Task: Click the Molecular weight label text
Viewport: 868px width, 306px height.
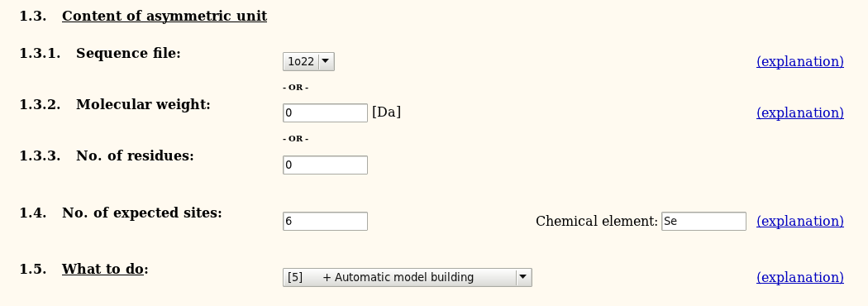Action: pos(143,104)
